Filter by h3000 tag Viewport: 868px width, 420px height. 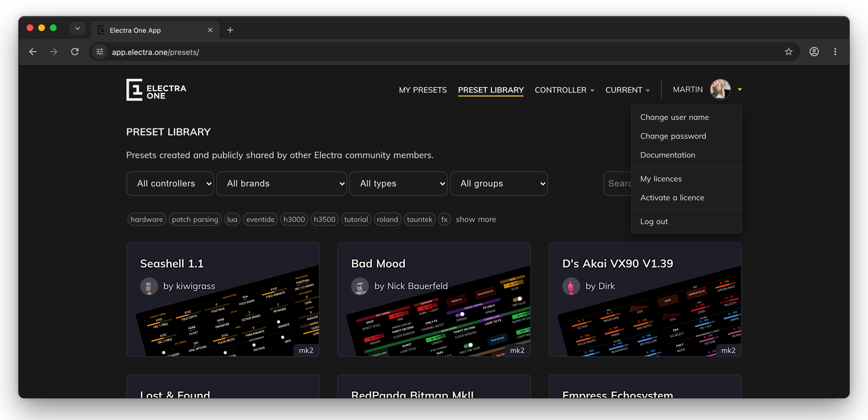coord(294,219)
